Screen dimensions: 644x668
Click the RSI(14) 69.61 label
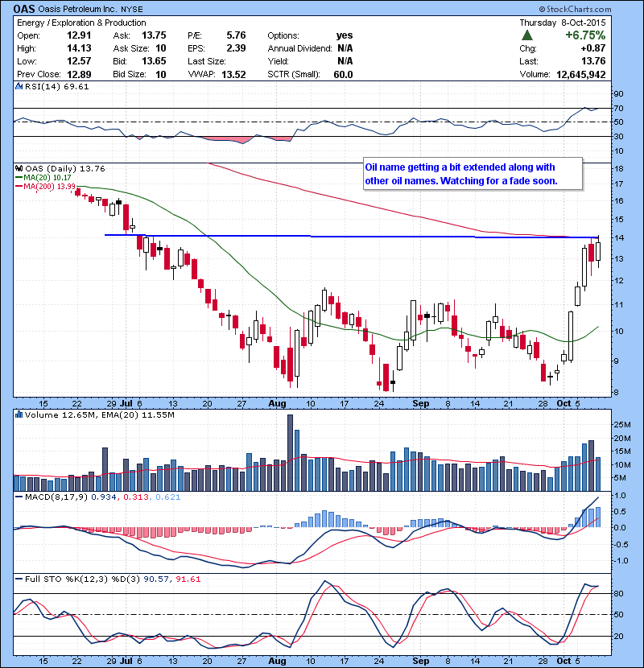tap(56, 86)
